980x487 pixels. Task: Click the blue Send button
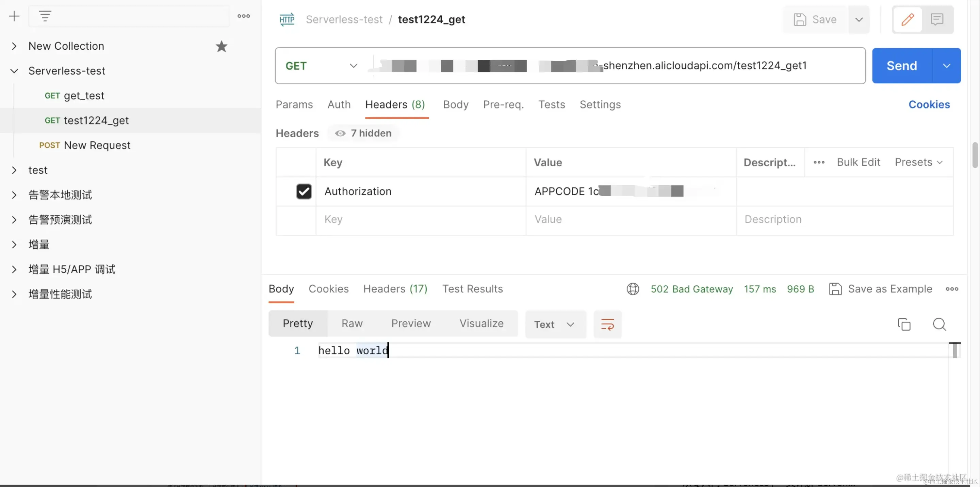pos(902,66)
